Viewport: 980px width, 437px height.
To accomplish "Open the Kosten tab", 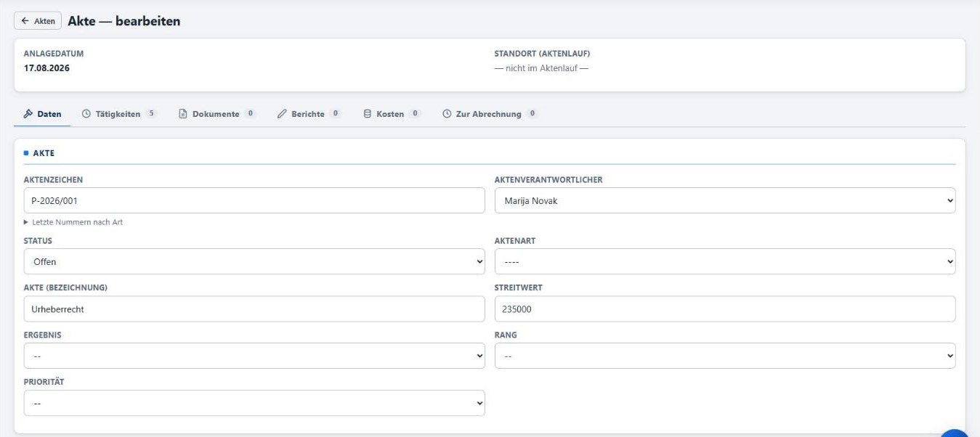I will tap(392, 114).
